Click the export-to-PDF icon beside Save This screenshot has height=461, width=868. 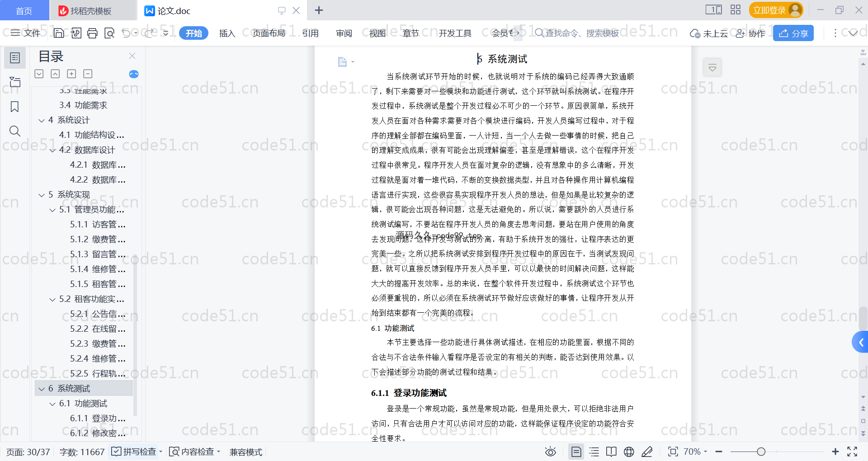[76, 33]
